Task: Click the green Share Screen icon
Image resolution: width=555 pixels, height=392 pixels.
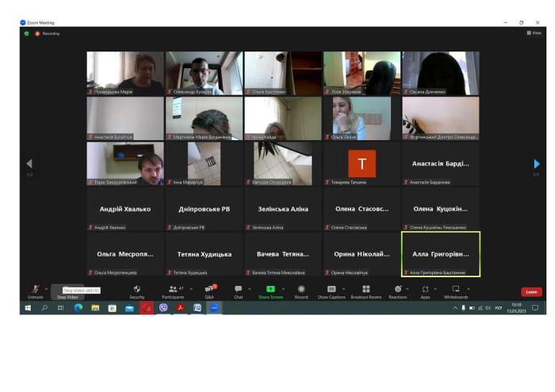Action: pyautogui.click(x=270, y=289)
